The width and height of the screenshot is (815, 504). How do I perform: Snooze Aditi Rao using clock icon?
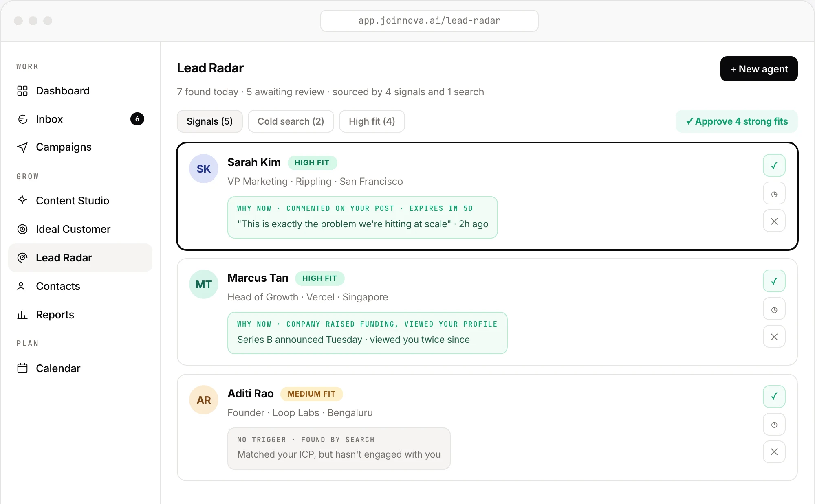click(x=774, y=424)
